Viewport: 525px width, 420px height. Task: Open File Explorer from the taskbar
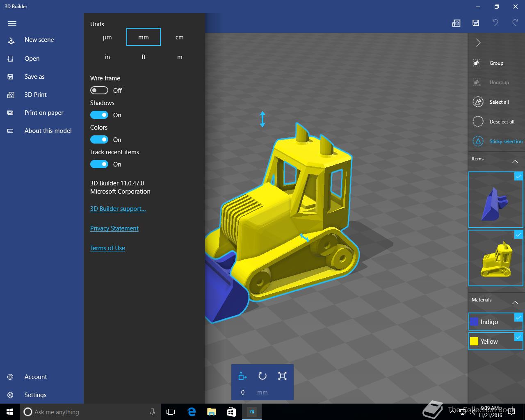pyautogui.click(x=211, y=412)
